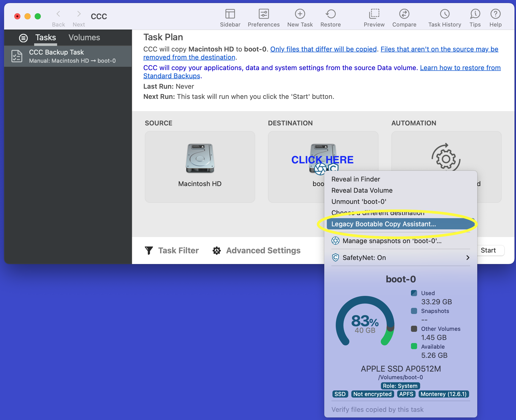
Task: Click the Role: System badge
Action: [400, 386]
